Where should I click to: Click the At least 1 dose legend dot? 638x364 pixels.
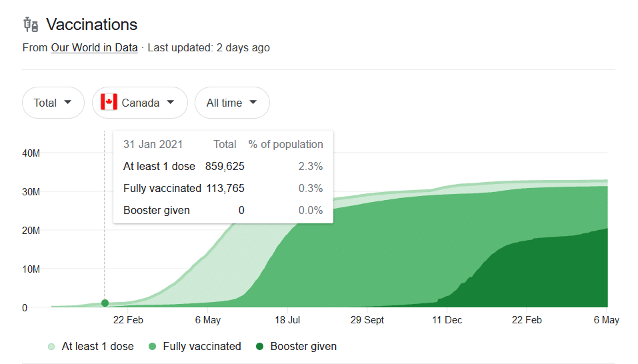(x=51, y=347)
